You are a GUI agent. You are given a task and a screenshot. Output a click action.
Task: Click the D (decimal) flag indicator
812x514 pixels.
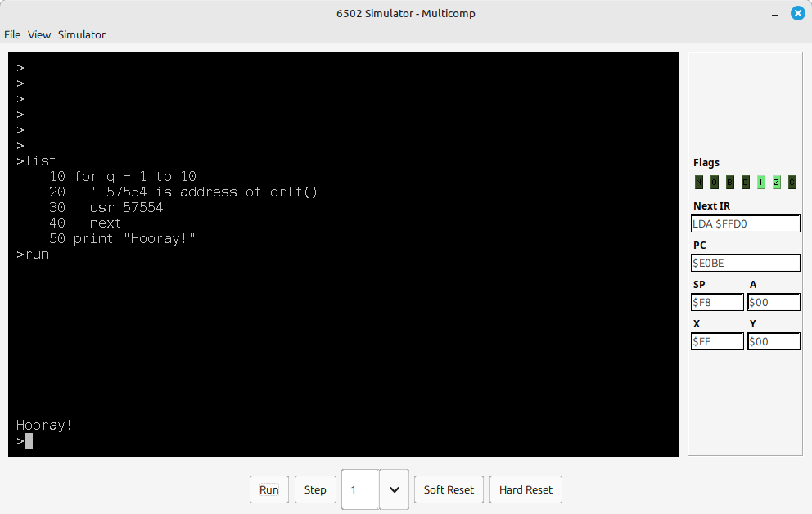tap(746, 183)
